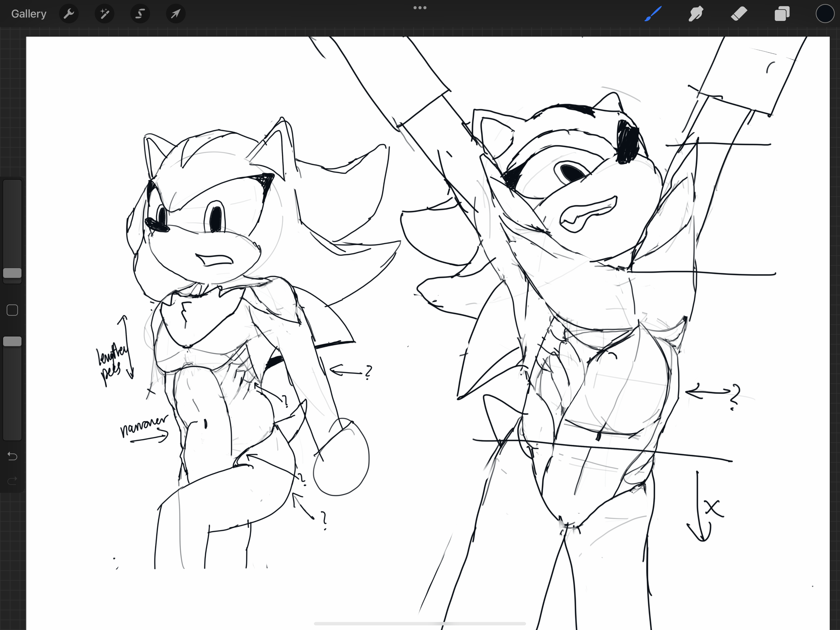Image resolution: width=840 pixels, height=630 pixels.
Task: Activate the Selection tool
Action: [140, 14]
